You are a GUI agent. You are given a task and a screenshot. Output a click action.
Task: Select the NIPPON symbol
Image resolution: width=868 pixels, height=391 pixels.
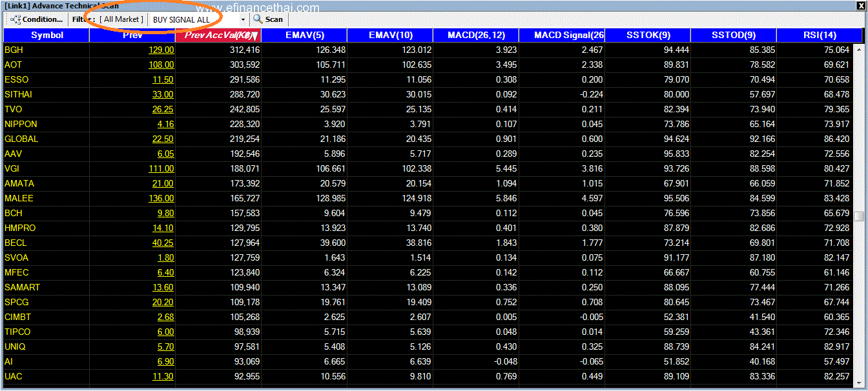(21, 124)
